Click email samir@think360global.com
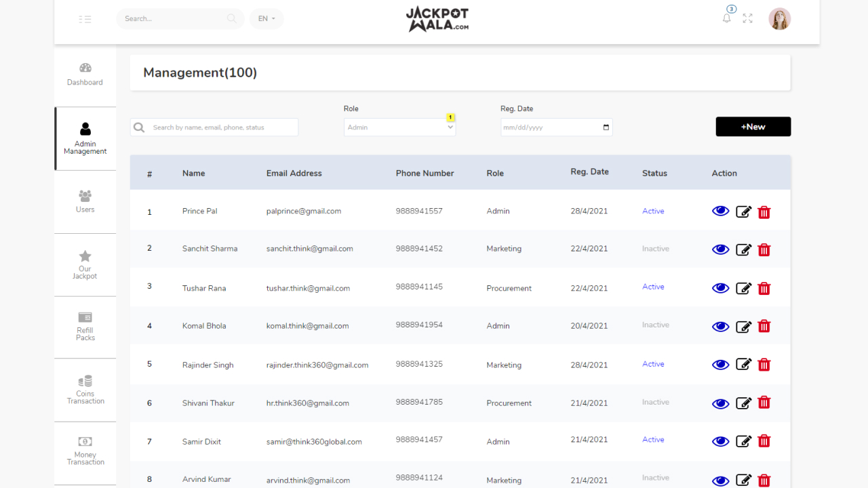 (x=314, y=442)
